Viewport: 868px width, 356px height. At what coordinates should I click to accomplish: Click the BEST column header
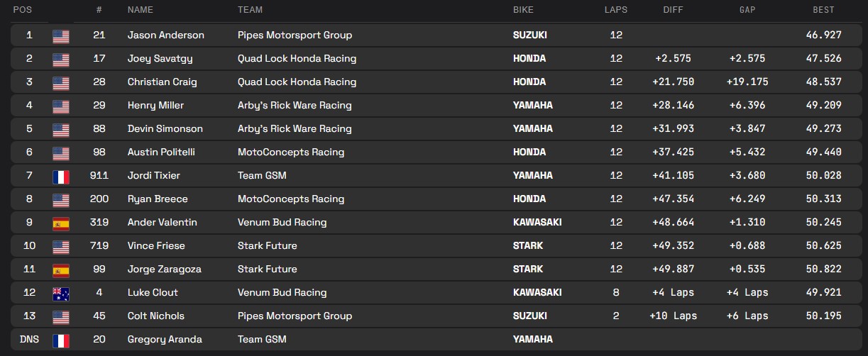(x=823, y=10)
